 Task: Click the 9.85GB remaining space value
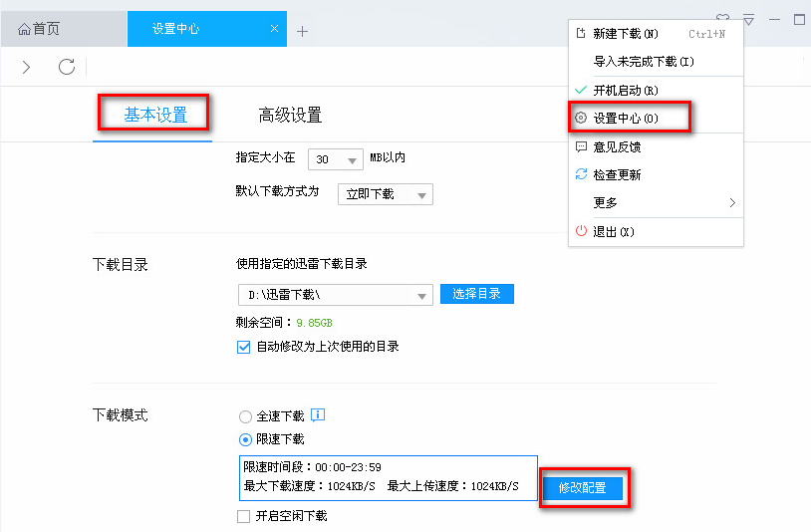tap(314, 323)
